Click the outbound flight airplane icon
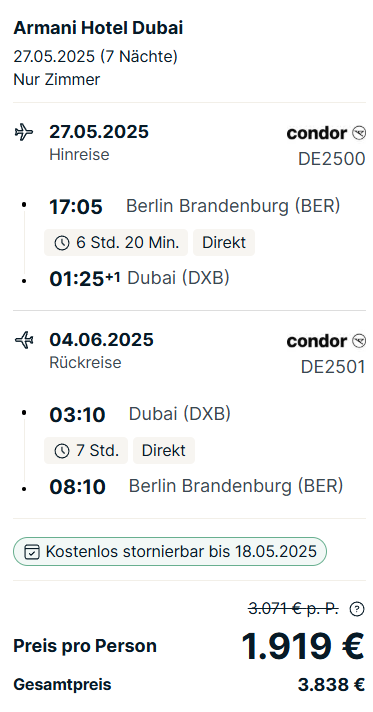 coord(24,133)
